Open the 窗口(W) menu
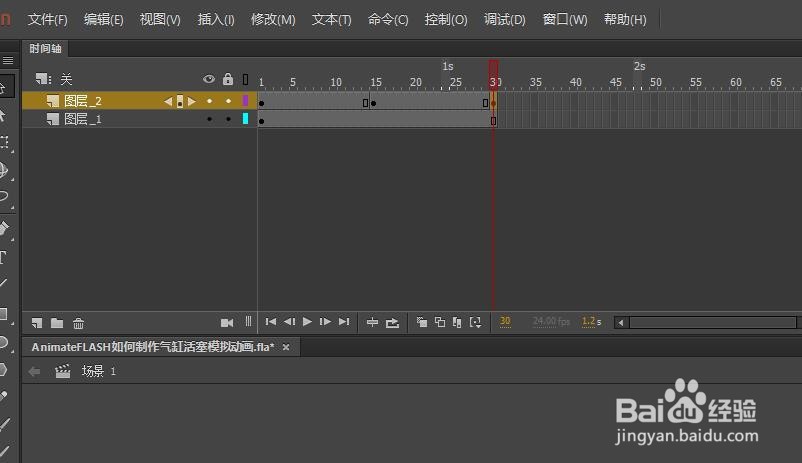Image resolution: width=802 pixels, height=463 pixels. 565,19
